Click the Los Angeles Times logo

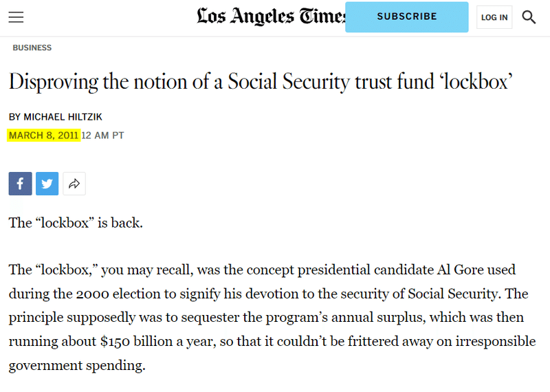271,16
